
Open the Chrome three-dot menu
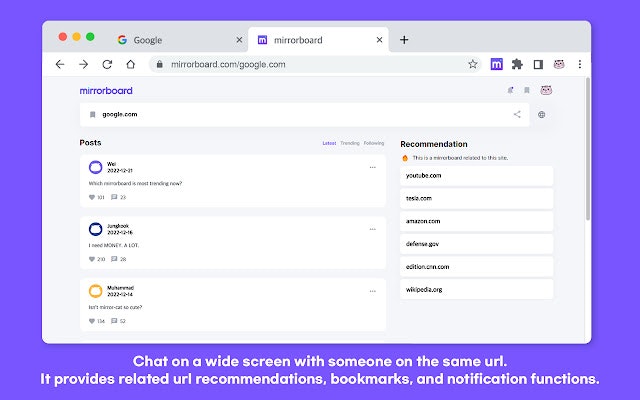point(580,64)
